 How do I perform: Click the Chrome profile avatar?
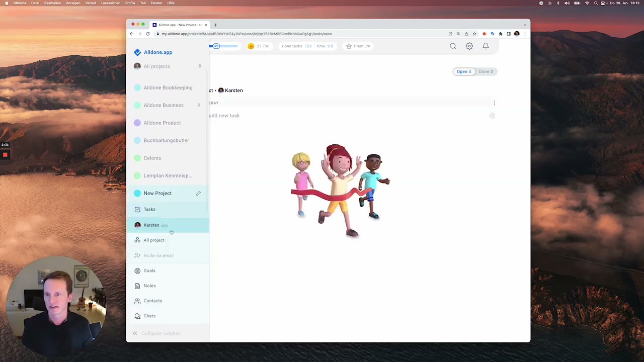tap(517, 34)
